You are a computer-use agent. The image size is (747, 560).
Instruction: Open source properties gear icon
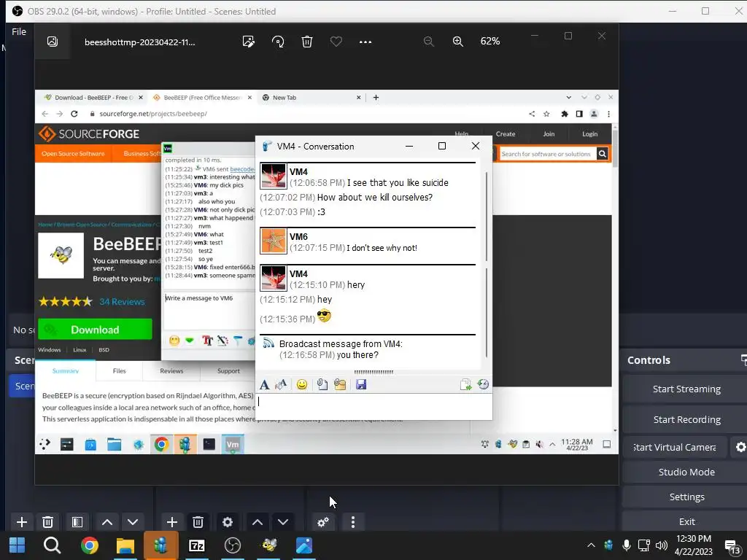pos(228,522)
